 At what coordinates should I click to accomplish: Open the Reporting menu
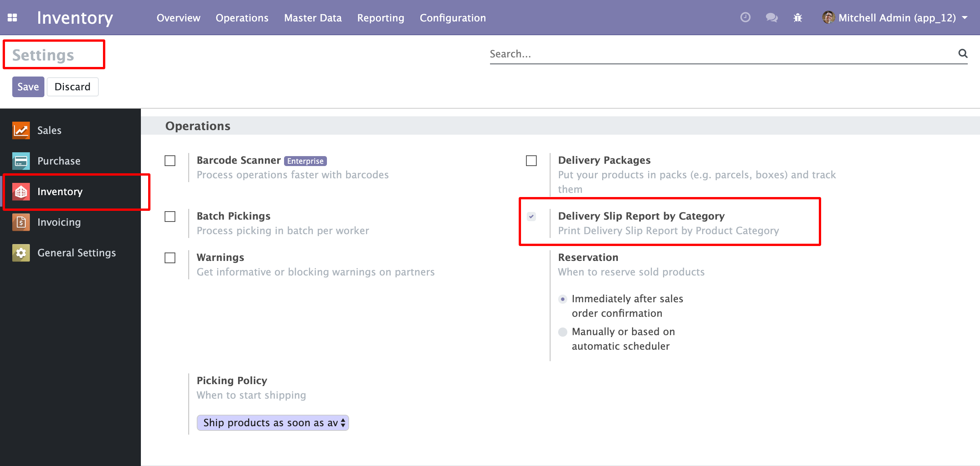[381, 18]
